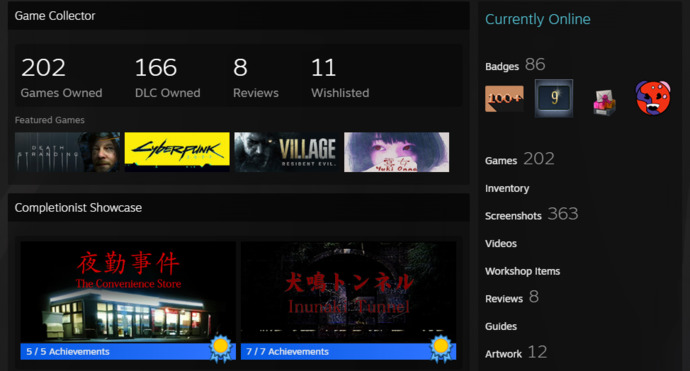Open Resident Evil Village featured game
The height and width of the screenshot is (371, 690).
(287, 152)
